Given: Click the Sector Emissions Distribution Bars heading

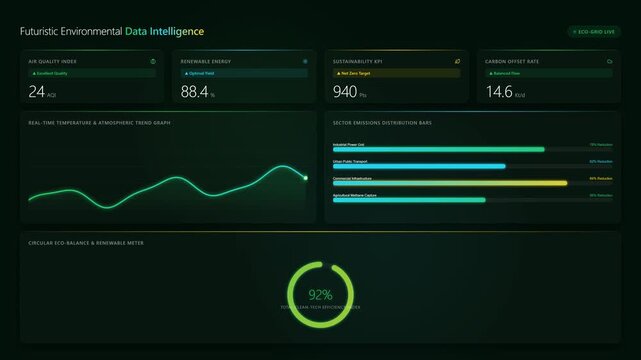Looking at the screenshot, I should pyautogui.click(x=382, y=123).
